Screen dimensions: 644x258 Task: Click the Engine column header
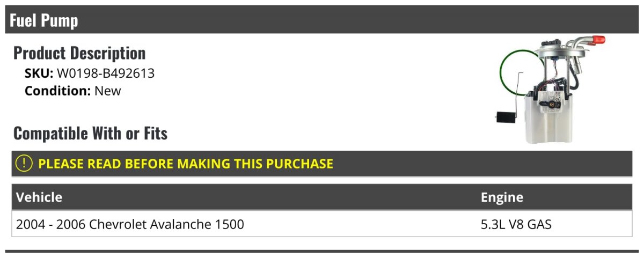tap(502, 197)
